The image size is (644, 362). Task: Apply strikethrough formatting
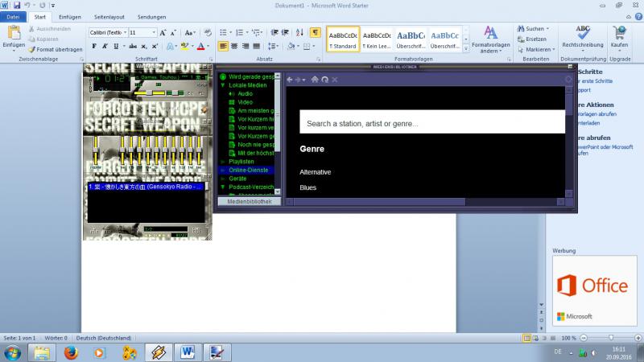point(133,47)
